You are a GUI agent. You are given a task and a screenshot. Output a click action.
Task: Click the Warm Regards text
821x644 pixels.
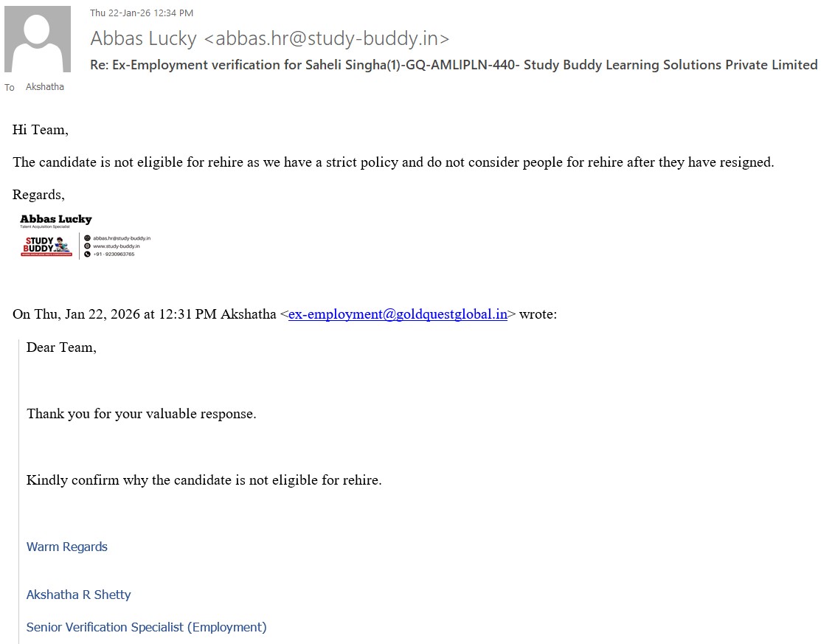67,547
